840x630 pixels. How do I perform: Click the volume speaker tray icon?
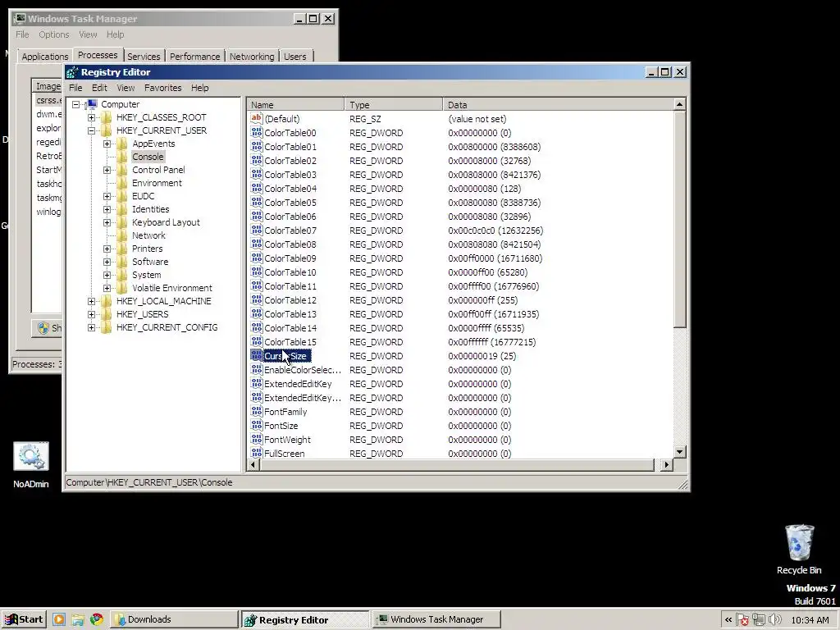pyautogui.click(x=774, y=620)
